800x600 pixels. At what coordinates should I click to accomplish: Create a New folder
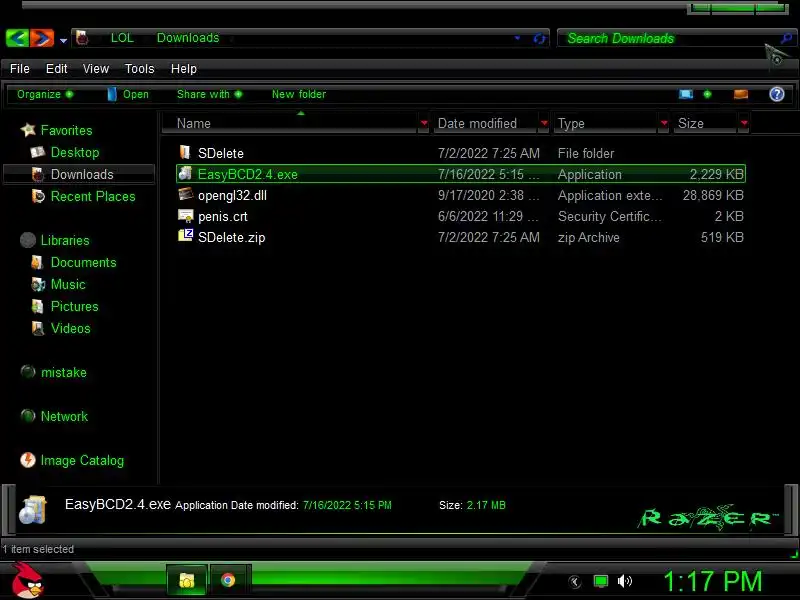tap(298, 94)
